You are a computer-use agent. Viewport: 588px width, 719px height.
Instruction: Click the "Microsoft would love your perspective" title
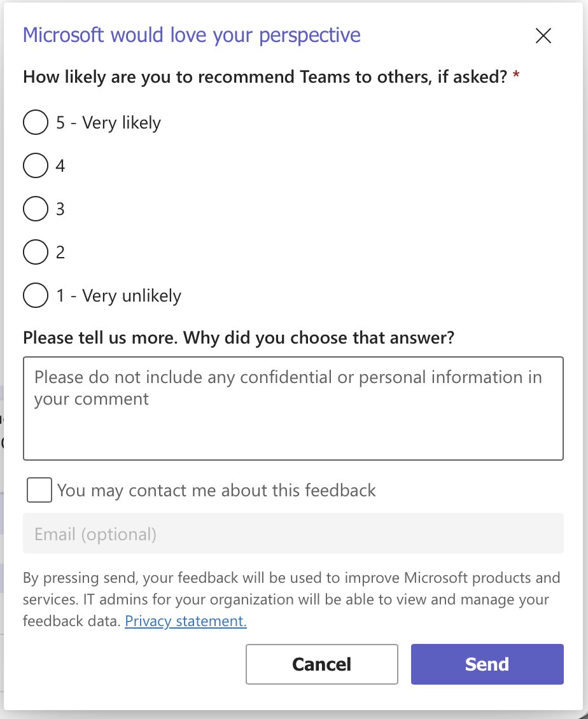192,35
